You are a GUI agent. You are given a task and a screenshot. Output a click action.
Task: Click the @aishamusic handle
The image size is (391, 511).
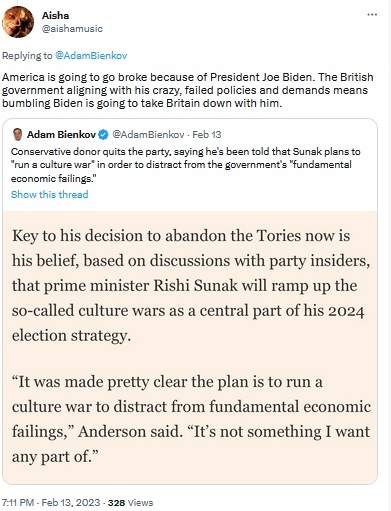pos(72,29)
